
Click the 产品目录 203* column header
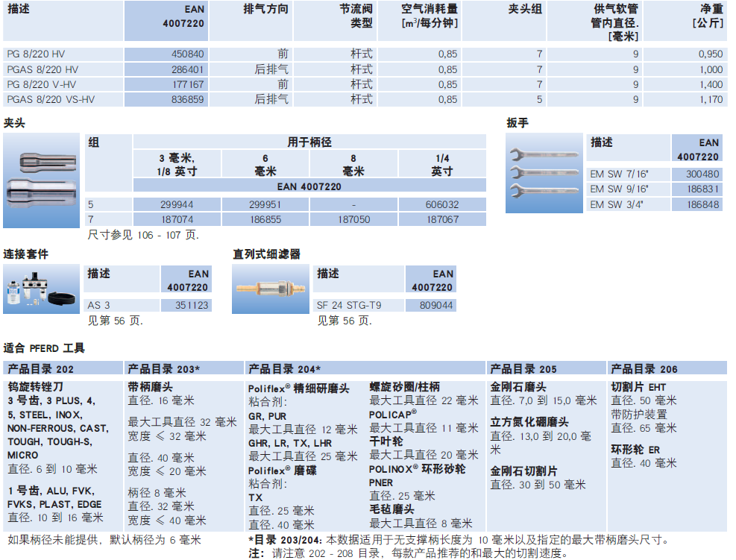163,369
